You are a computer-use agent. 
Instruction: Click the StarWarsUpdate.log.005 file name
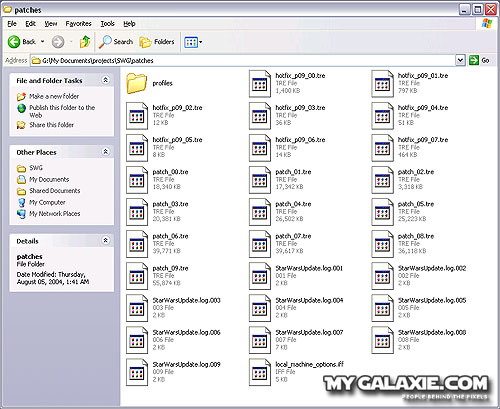[432, 300]
